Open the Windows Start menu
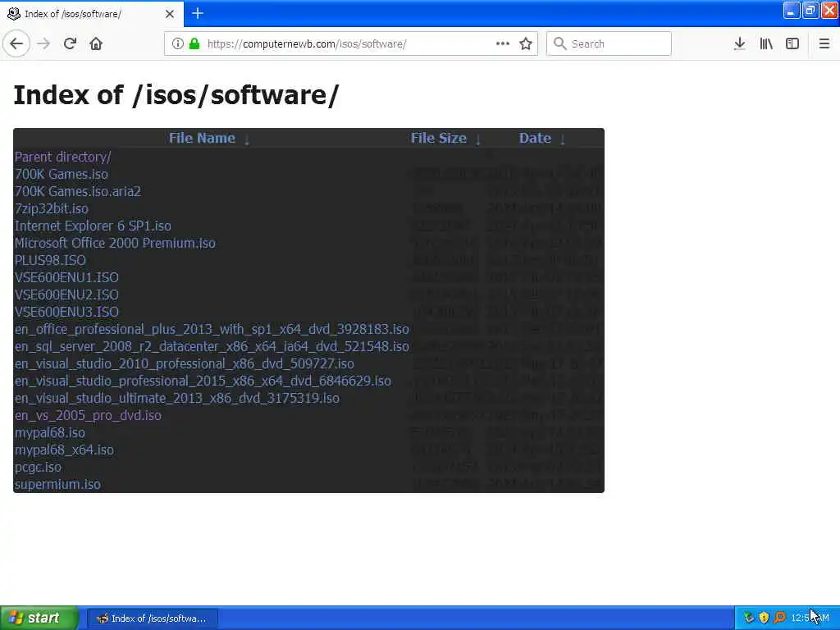This screenshot has height=630, width=840. 39,618
